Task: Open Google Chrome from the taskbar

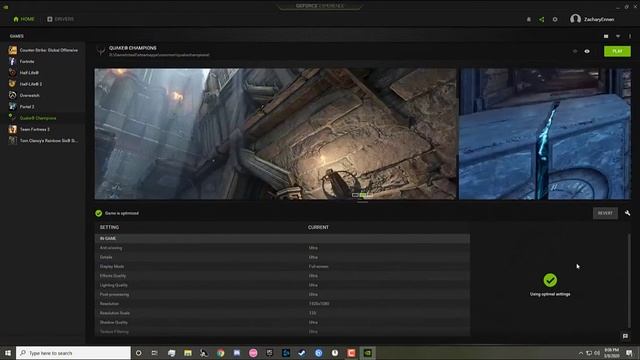Action: [220, 353]
